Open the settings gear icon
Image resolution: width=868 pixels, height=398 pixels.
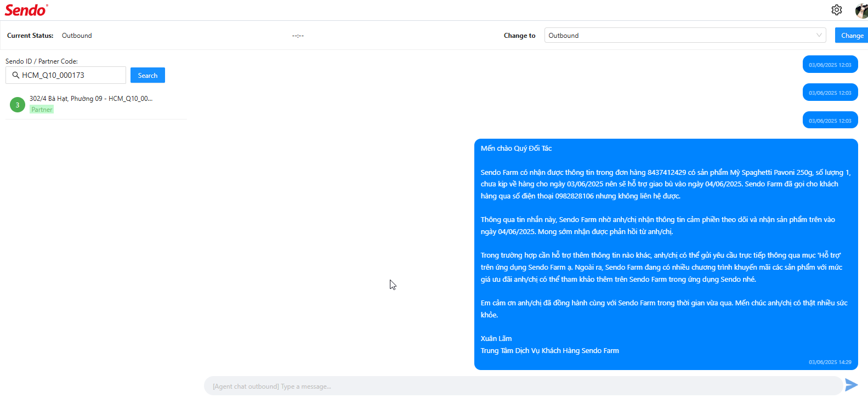pyautogui.click(x=836, y=10)
